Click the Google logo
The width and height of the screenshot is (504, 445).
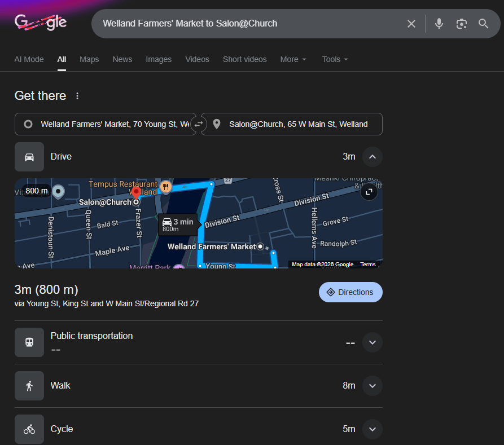point(41,22)
